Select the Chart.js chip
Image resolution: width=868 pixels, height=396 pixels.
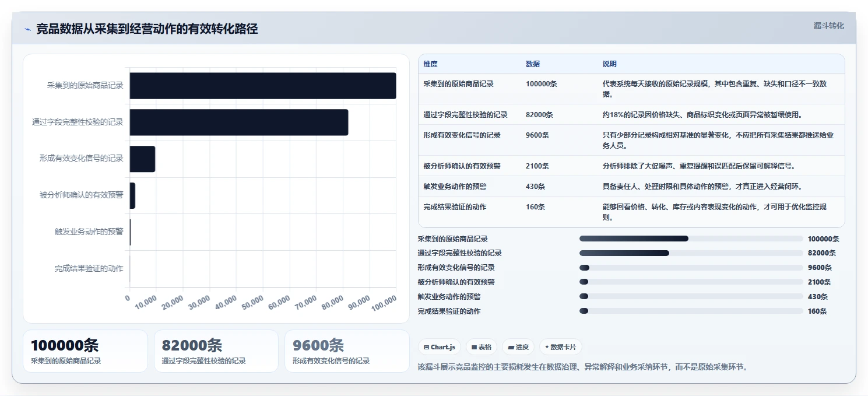(x=440, y=347)
